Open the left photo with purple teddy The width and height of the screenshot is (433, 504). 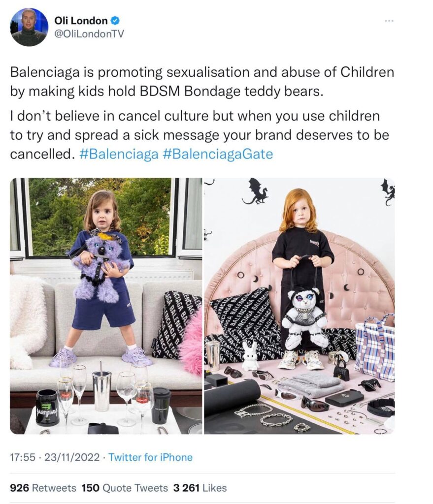[106, 306]
